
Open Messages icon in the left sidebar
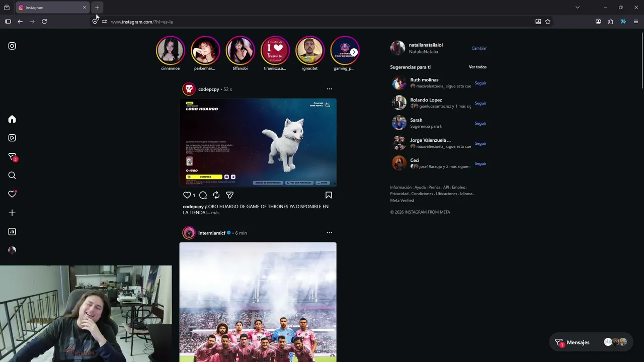[13, 157]
